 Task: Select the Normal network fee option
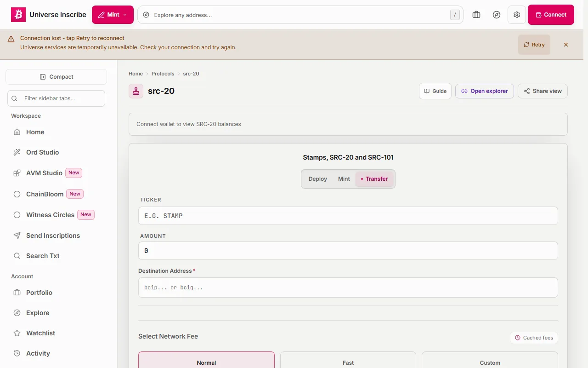(206, 360)
